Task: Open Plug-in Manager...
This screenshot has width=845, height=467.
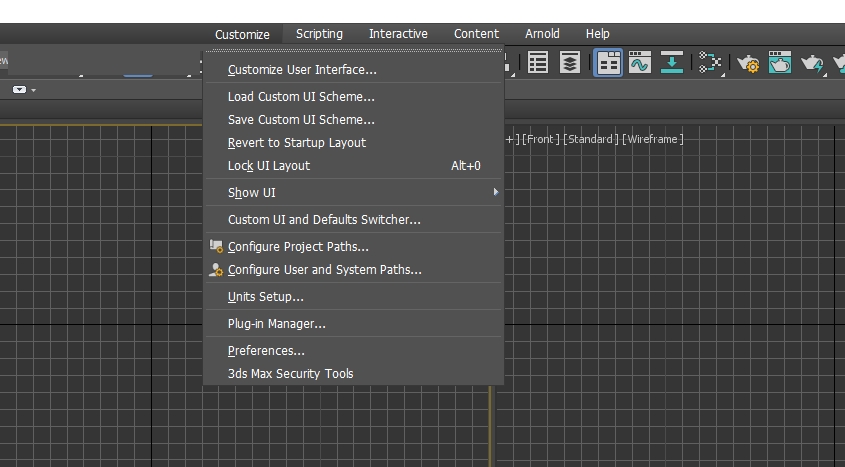Action: (x=276, y=324)
